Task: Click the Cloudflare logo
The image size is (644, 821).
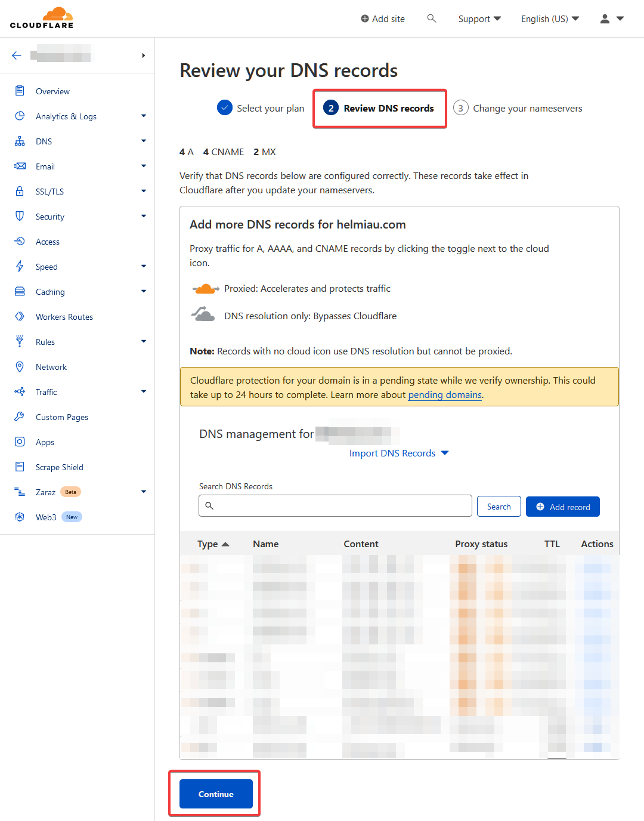Action: coord(42,18)
